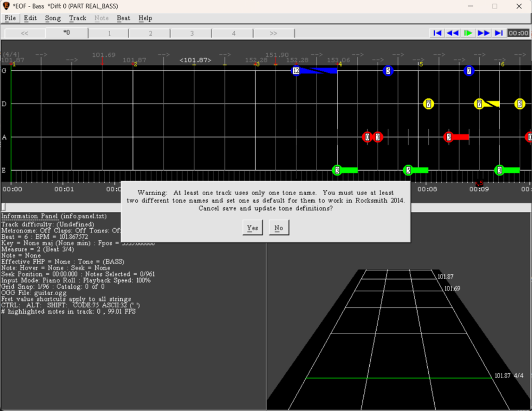Click the rewind to start icon
Viewport: 532px width, 411px height.
(437, 33)
